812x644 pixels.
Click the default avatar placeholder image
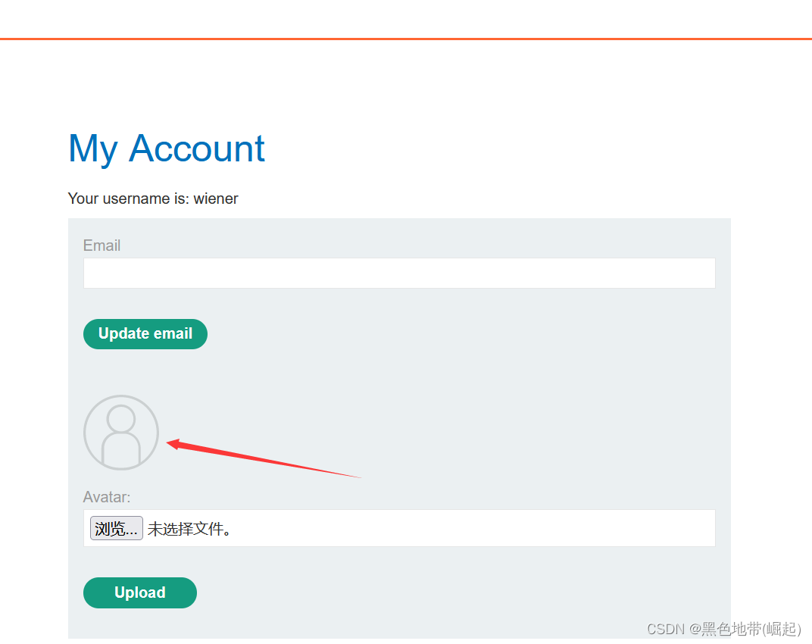[x=121, y=433]
